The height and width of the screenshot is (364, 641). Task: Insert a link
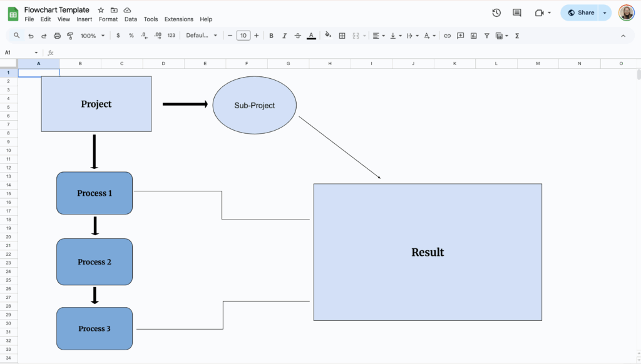[447, 36]
